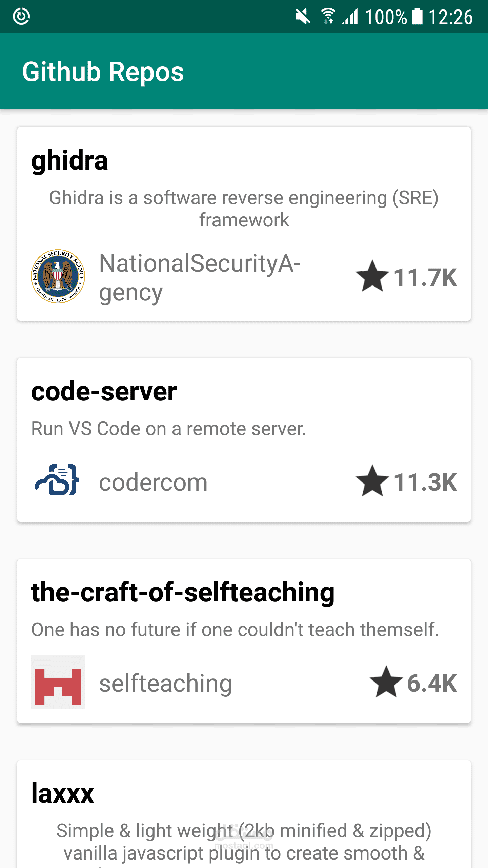Tap the NationalSecurityAgency owner name

click(x=200, y=278)
